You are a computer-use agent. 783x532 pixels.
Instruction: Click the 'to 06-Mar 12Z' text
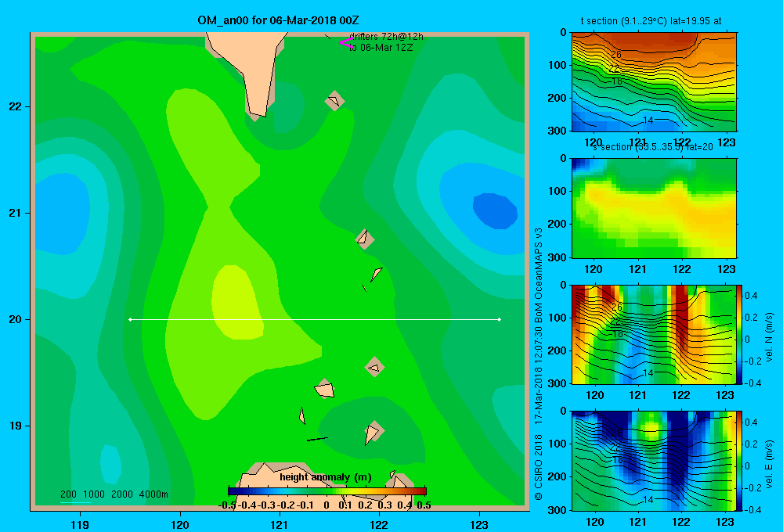point(381,48)
